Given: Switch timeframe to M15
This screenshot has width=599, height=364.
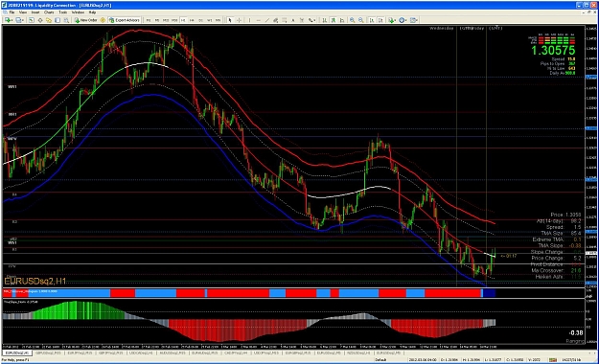Looking at the screenshot, I should click(166, 20).
